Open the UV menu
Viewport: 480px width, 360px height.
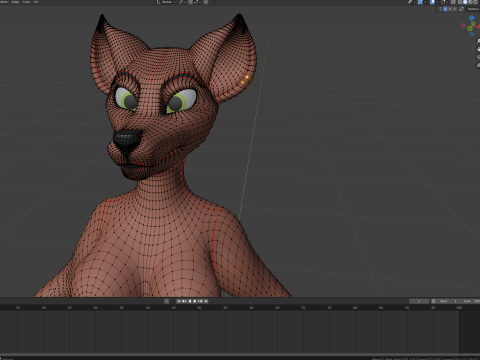36,2
